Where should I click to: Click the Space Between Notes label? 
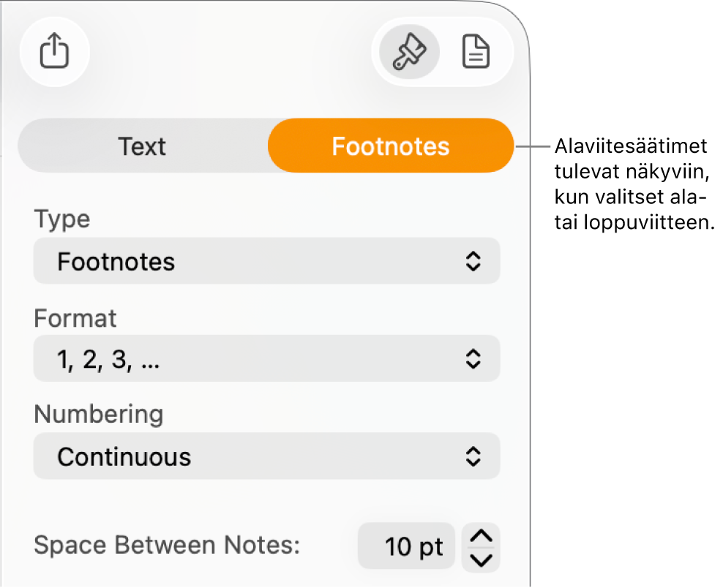click(x=167, y=546)
